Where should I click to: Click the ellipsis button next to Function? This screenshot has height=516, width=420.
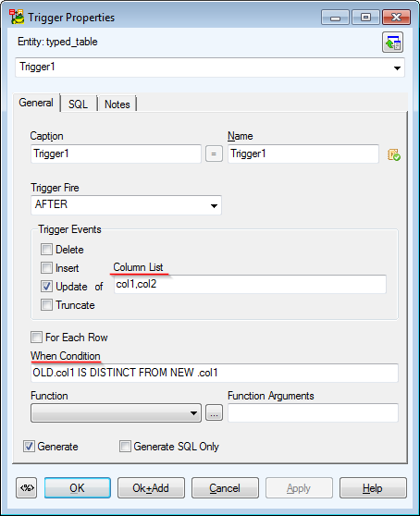pyautogui.click(x=214, y=412)
